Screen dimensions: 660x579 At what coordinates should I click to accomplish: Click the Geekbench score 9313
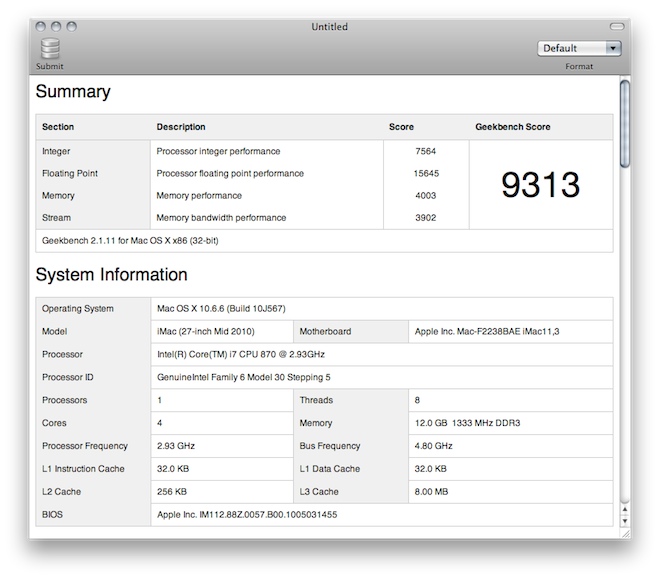[540, 185]
